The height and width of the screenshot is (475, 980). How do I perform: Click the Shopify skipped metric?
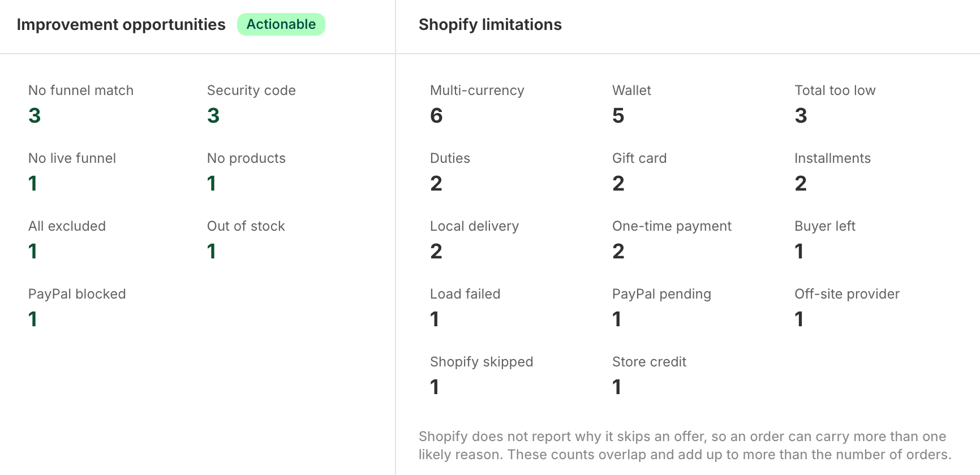pyautogui.click(x=482, y=375)
